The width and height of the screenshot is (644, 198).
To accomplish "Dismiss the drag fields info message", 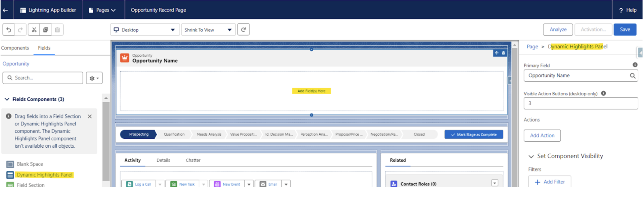I will 90,116.
